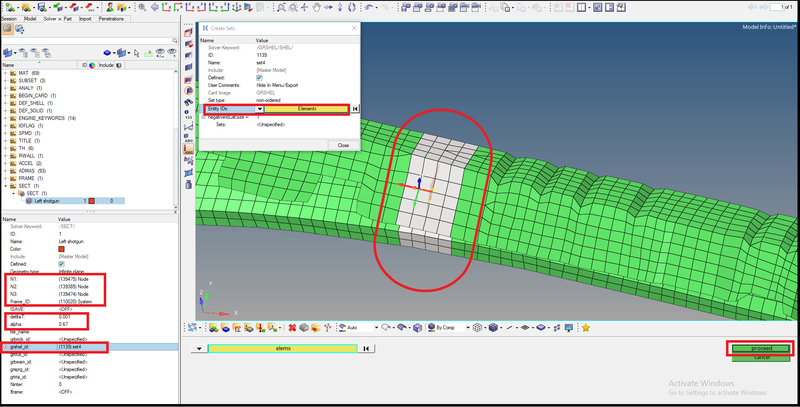Click the N1 (139475) Node value
Viewport: 800px width, 407px height.
pyautogui.click(x=73, y=279)
